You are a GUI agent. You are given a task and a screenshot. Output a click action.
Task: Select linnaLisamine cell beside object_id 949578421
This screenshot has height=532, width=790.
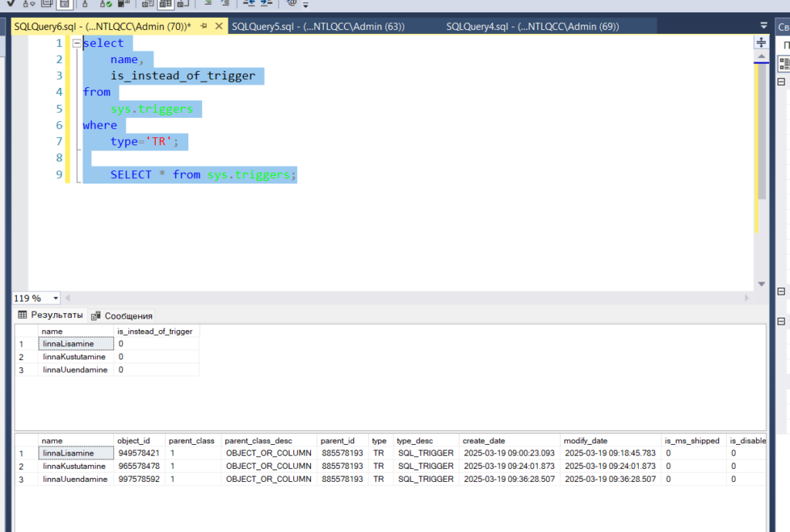click(76, 453)
